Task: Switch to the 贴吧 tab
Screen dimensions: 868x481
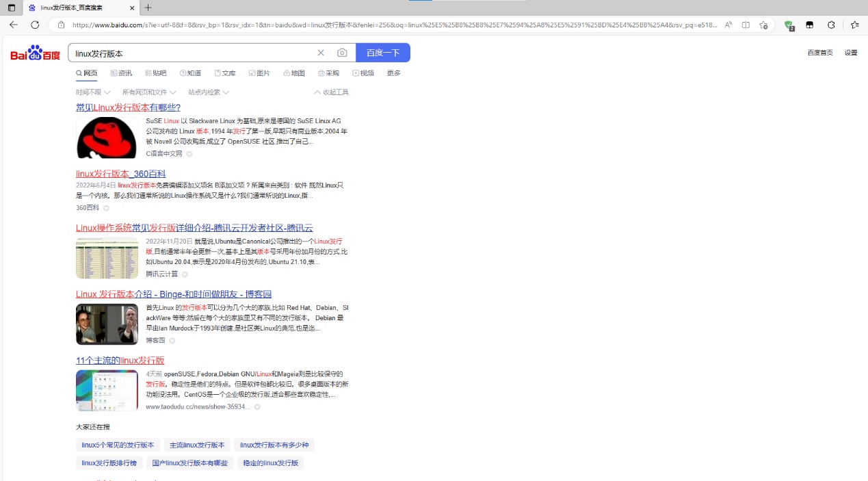Action: 156,73
